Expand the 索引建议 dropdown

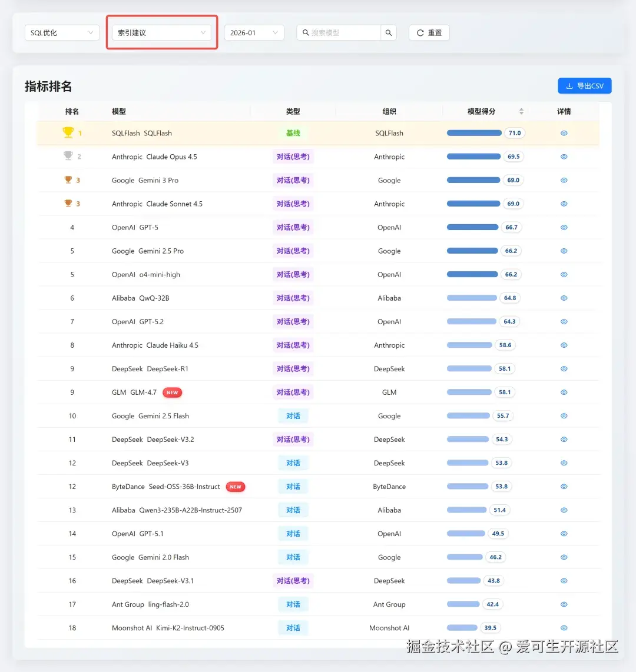pyautogui.click(x=162, y=32)
